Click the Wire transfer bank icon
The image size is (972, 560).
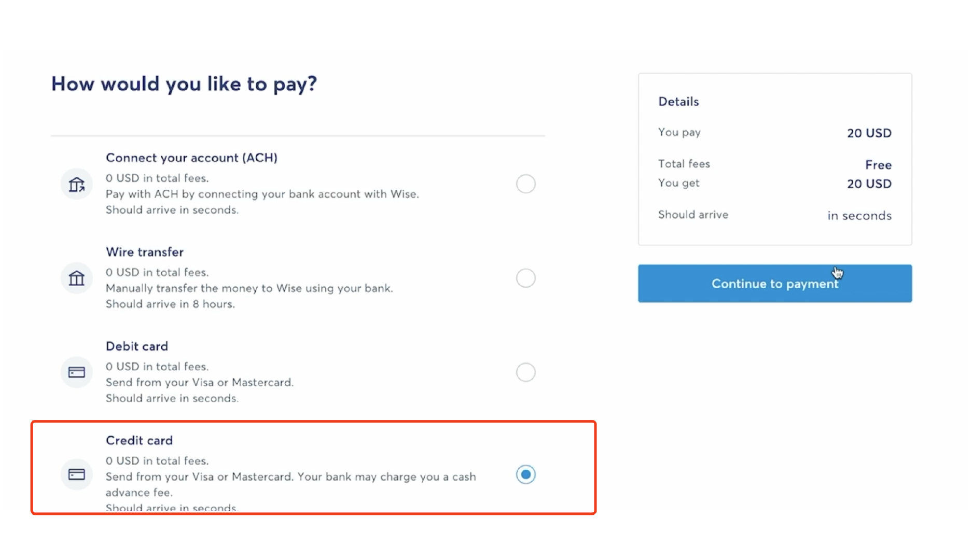[77, 278]
